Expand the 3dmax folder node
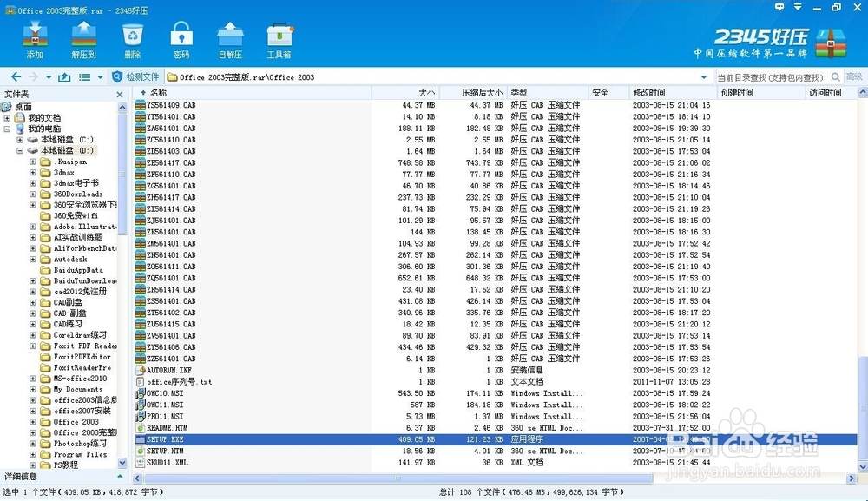 [x=33, y=172]
